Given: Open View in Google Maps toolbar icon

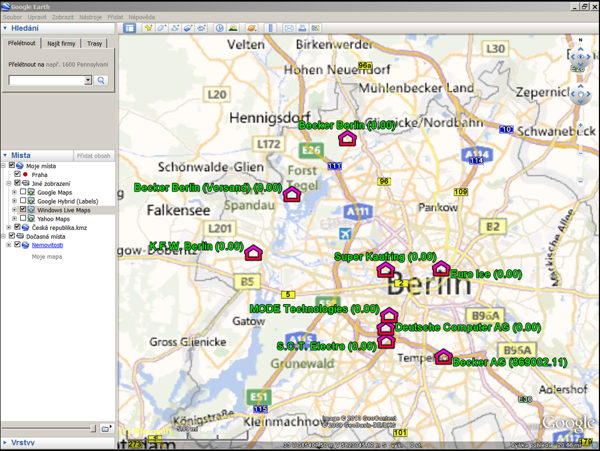Looking at the screenshot, I should tap(315, 28).
